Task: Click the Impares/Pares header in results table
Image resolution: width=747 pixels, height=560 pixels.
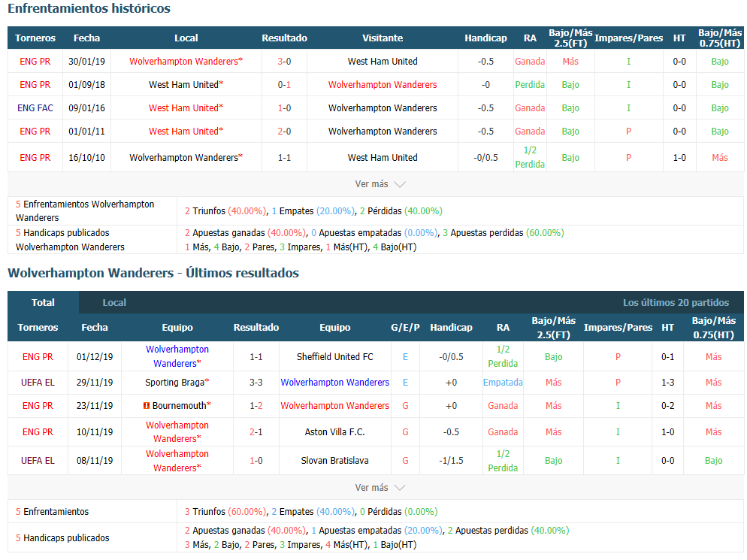Action: point(618,327)
